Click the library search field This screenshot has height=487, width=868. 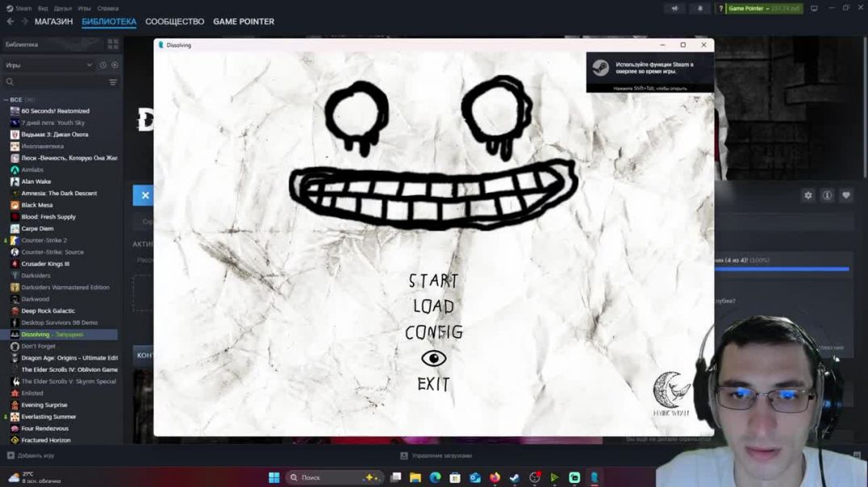[56, 82]
